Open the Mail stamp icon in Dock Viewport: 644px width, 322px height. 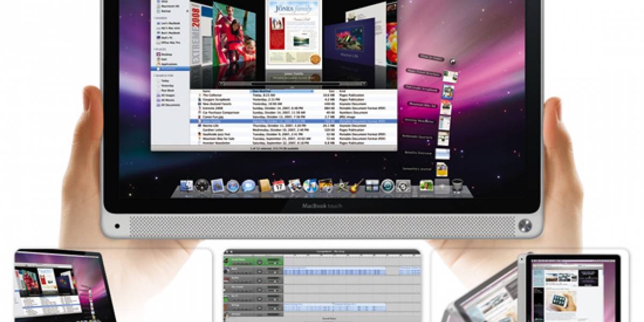(217, 186)
